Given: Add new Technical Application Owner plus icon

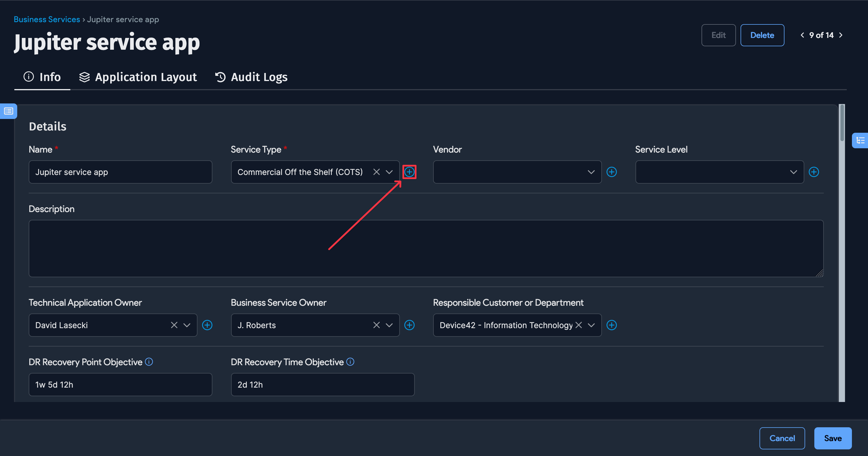Looking at the screenshot, I should [x=207, y=325].
